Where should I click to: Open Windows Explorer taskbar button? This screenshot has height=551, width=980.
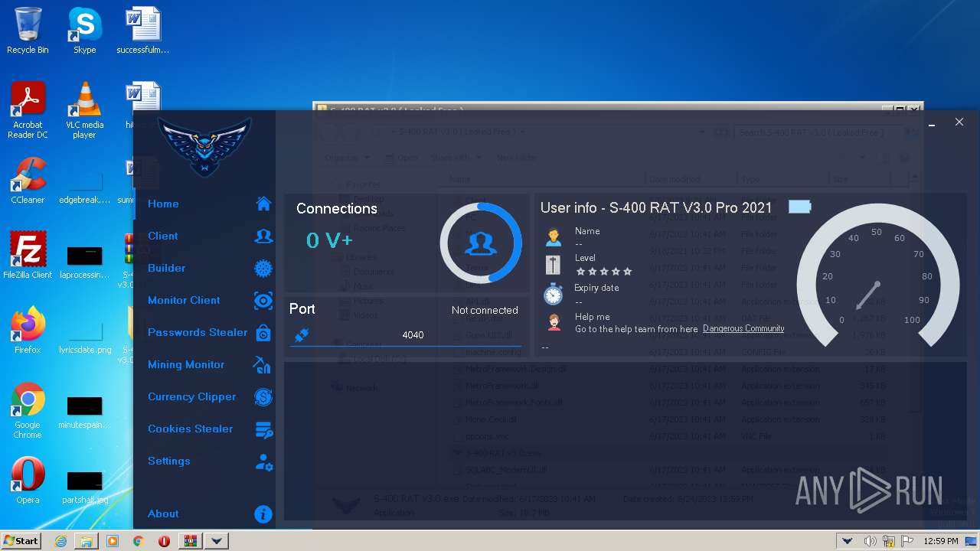pos(87,541)
